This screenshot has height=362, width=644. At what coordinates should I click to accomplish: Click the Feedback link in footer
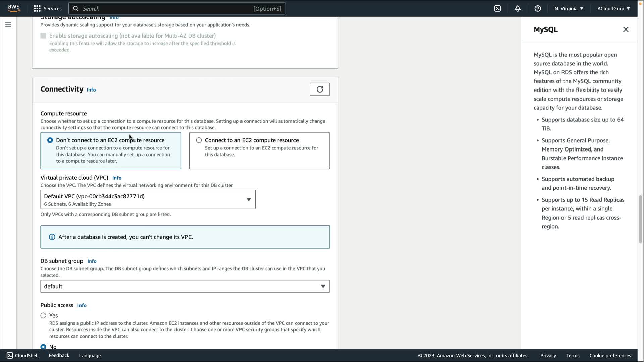[x=59, y=356]
